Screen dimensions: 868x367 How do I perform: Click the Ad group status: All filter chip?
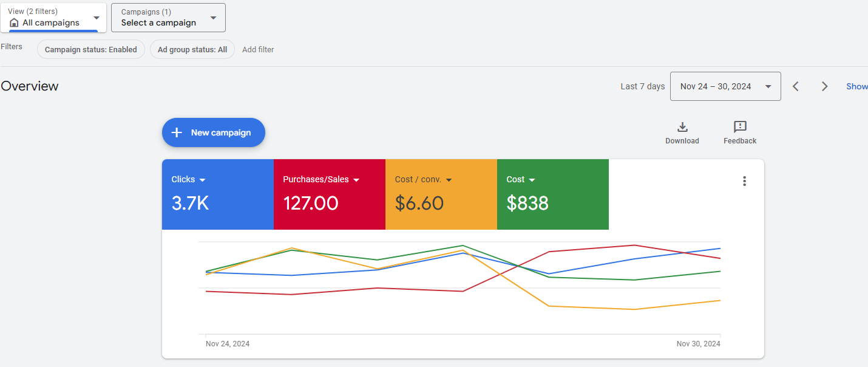coord(192,50)
